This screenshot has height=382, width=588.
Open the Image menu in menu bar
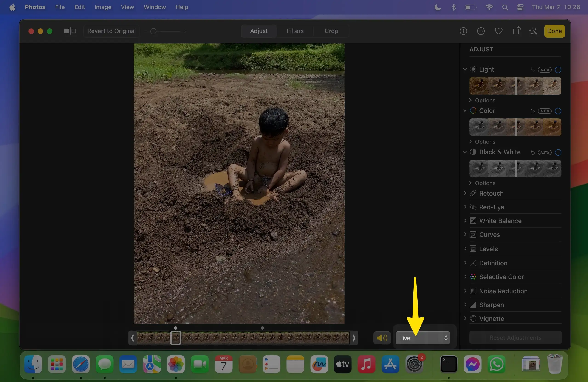click(103, 7)
